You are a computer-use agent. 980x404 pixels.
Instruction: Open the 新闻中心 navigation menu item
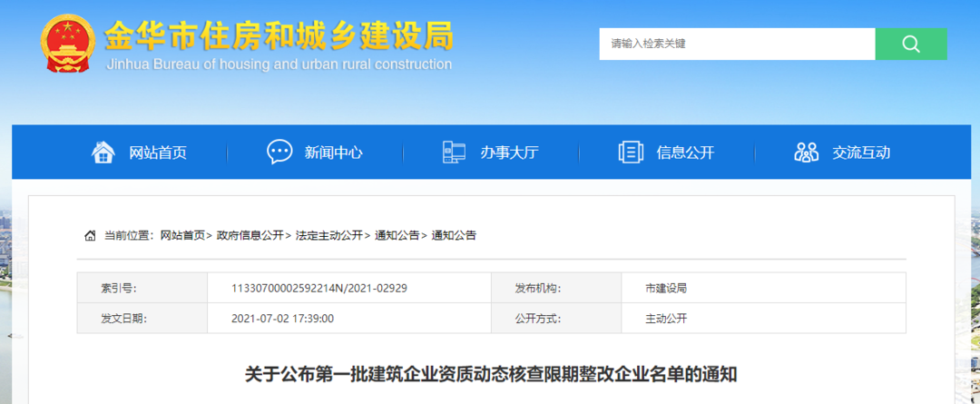coord(333,153)
